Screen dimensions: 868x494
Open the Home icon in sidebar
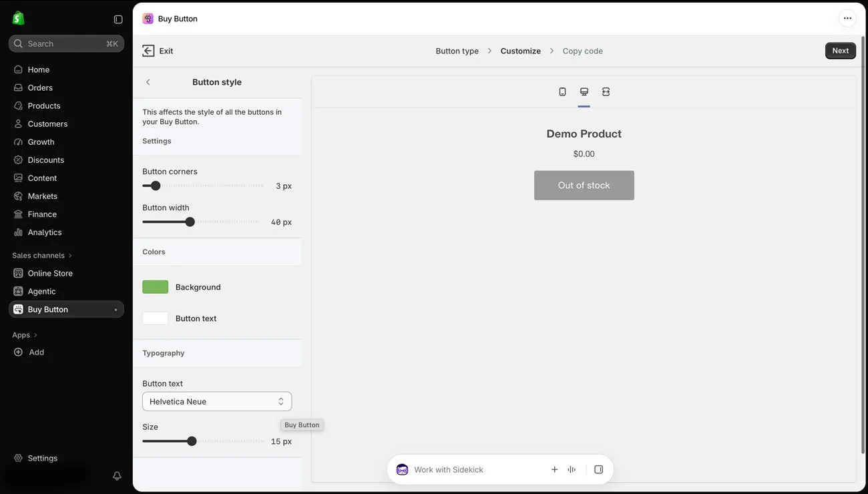pyautogui.click(x=18, y=69)
